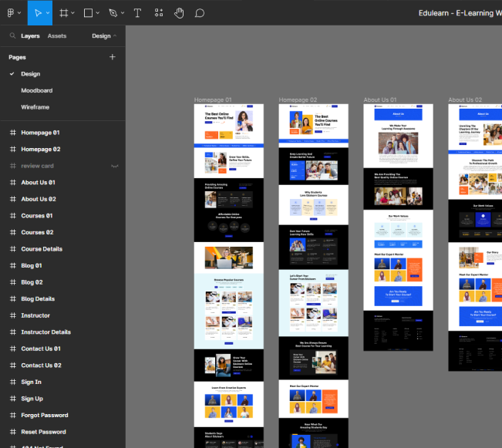Switch to the Assets tab

(57, 36)
